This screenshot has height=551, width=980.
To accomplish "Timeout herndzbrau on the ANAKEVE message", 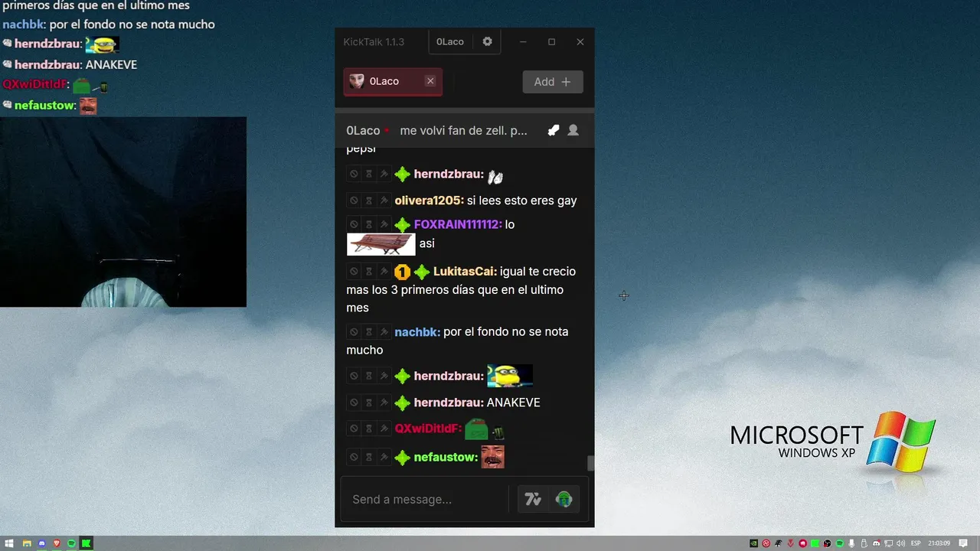I will tap(368, 403).
